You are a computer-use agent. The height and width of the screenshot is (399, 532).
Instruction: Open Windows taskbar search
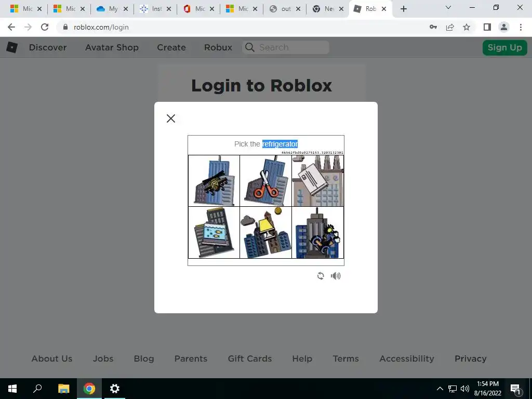pyautogui.click(x=37, y=389)
